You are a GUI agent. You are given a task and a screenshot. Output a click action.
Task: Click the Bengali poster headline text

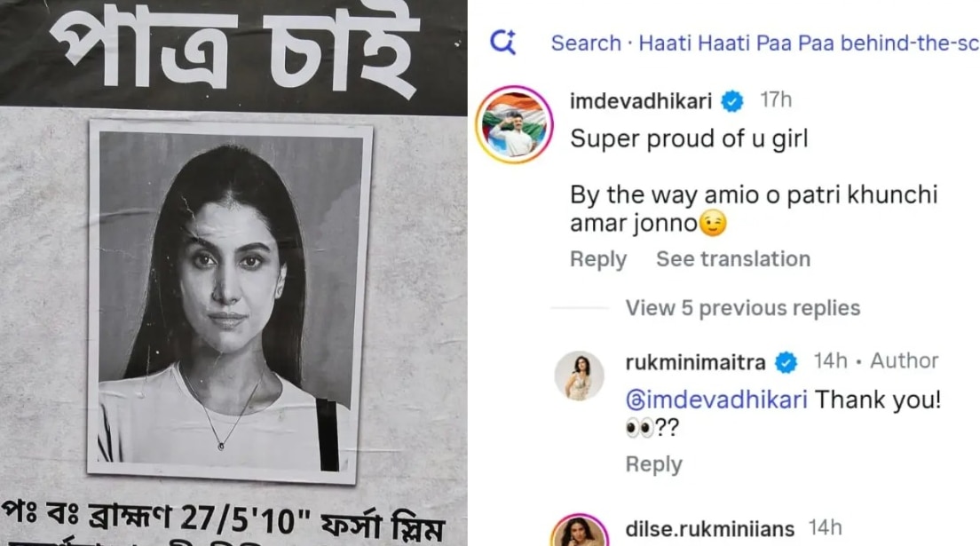233,51
